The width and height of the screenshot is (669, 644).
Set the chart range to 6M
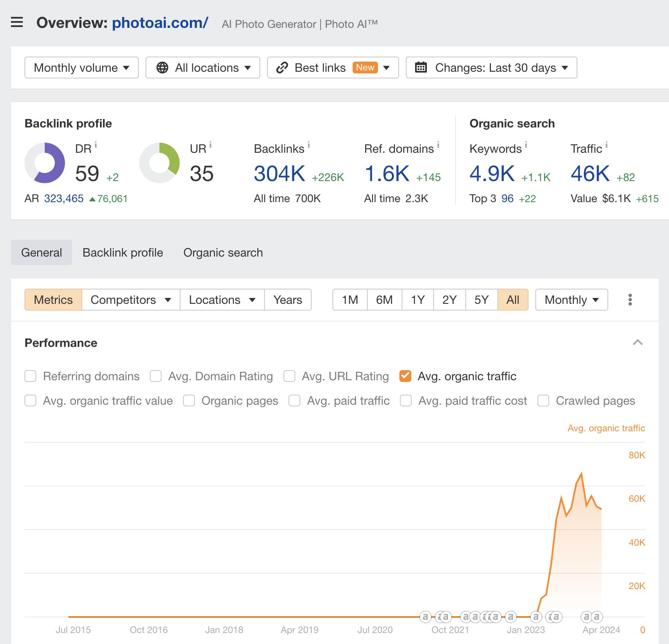tap(384, 300)
